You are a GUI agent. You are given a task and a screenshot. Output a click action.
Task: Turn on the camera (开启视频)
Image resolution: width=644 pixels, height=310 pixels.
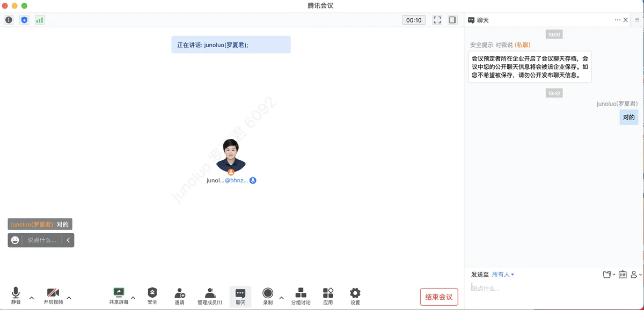tap(53, 296)
